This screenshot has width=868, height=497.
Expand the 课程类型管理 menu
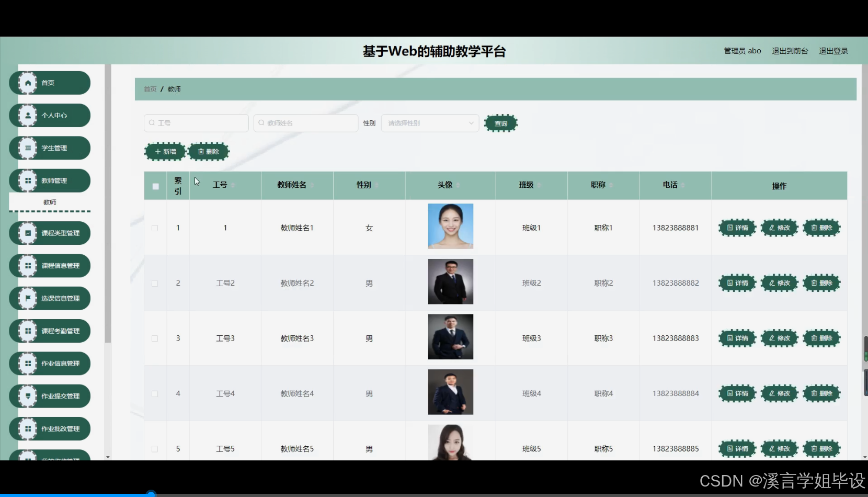[50, 233]
